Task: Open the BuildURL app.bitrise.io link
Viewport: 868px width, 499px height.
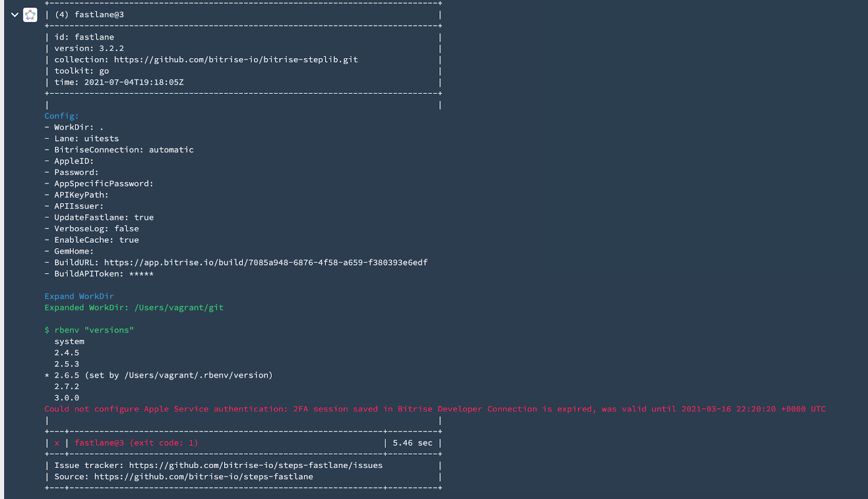Action: point(266,263)
